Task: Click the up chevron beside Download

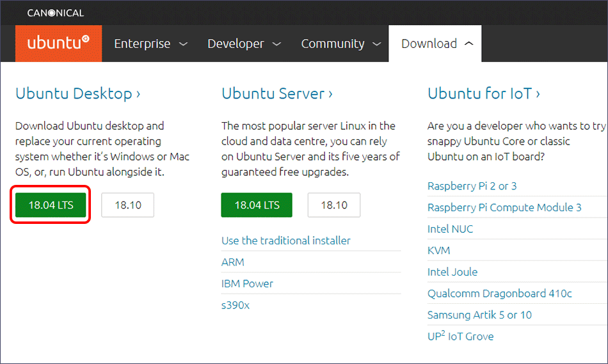Action: coord(468,44)
